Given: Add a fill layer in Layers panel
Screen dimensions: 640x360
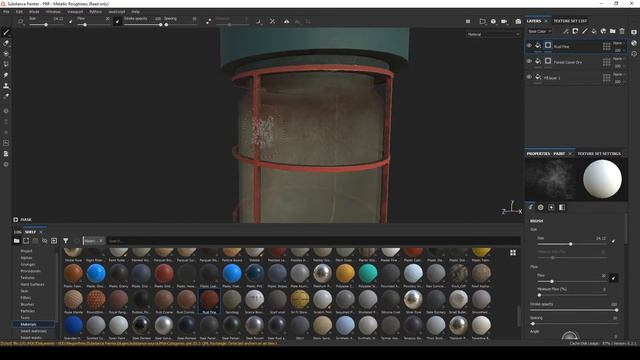Looking at the screenshot, I should tap(594, 31).
